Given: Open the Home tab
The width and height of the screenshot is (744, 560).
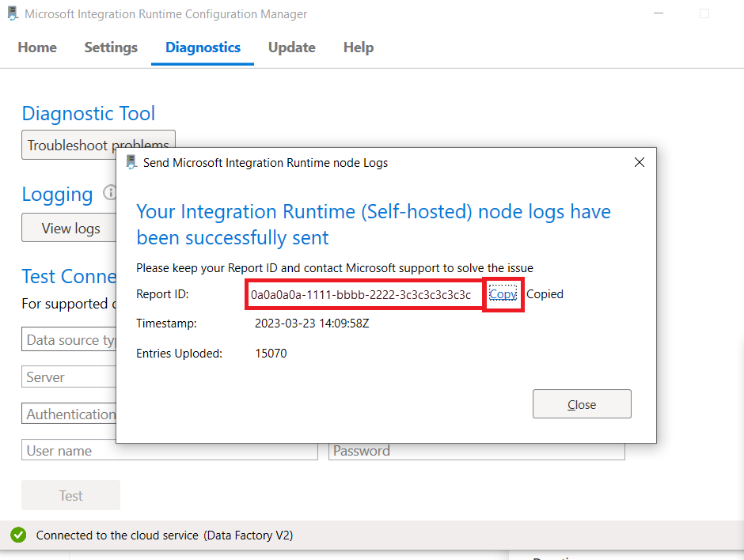Looking at the screenshot, I should 37,47.
